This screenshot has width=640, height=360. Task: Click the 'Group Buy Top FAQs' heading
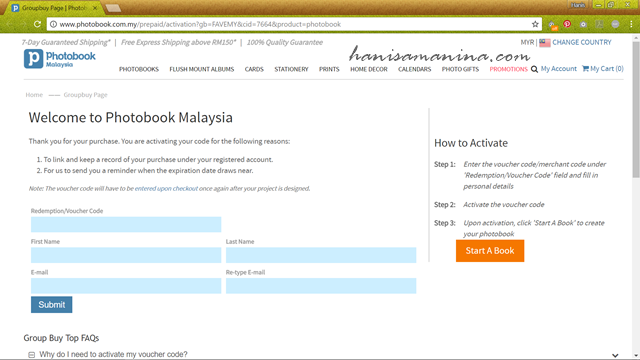61,338
